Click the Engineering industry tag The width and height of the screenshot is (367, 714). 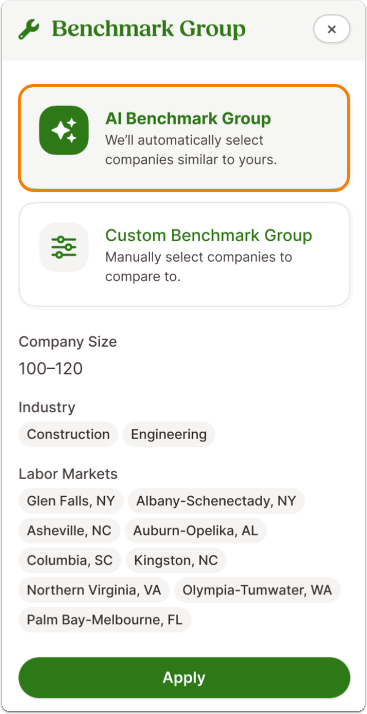[x=169, y=434]
